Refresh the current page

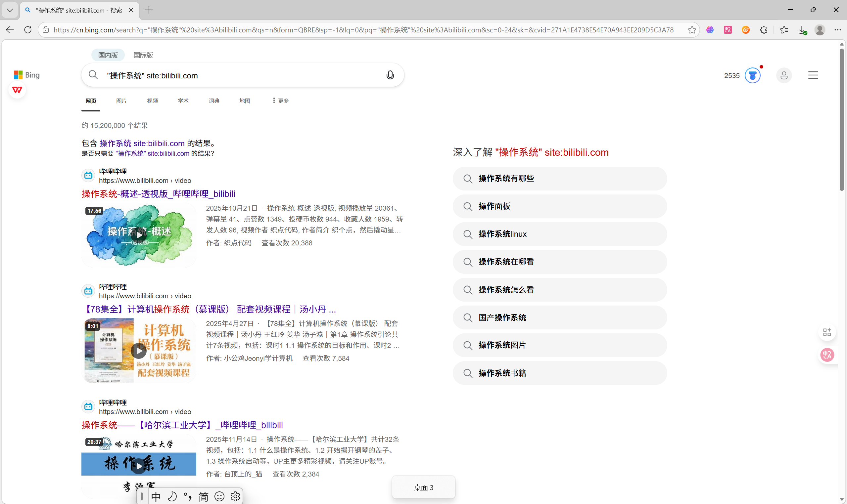[28, 30]
